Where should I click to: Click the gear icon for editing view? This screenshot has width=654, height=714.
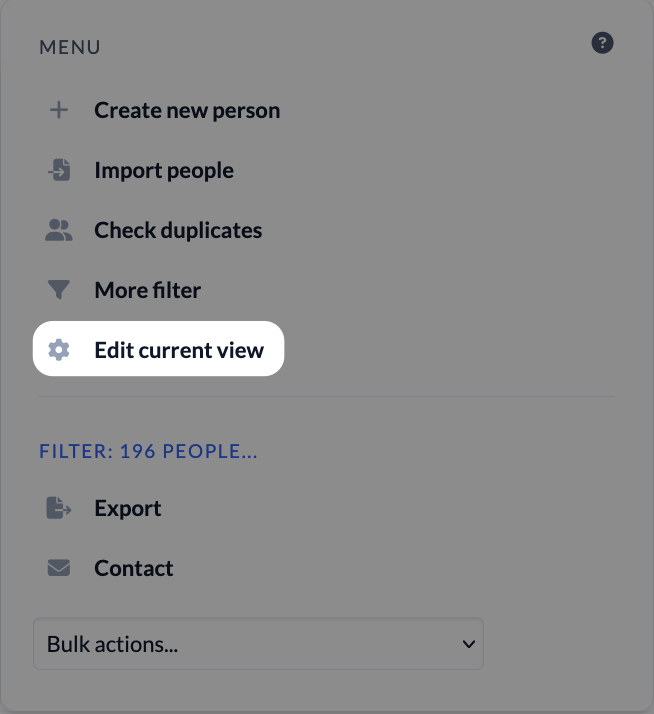59,350
